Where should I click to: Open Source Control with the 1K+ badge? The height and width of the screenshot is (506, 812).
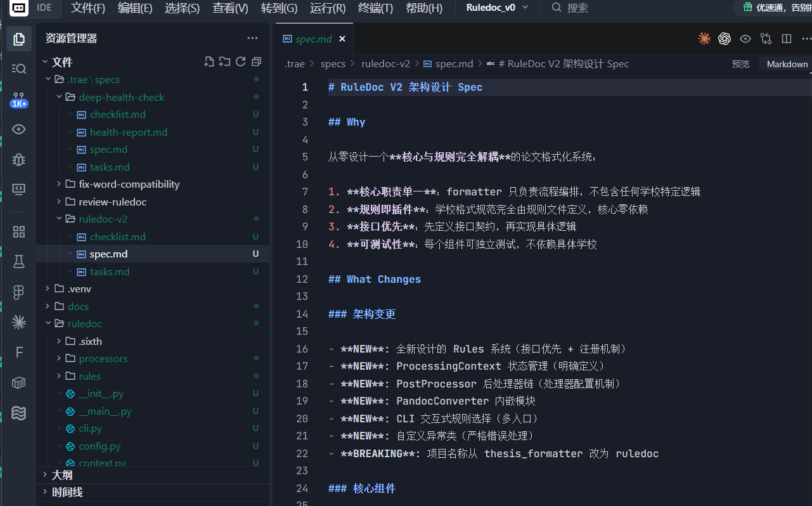19,100
